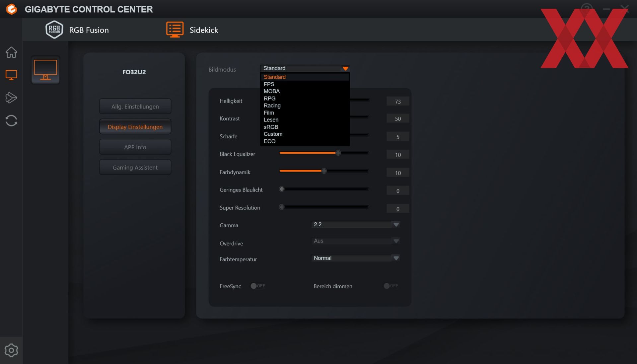Enable the FreeSync toggle
Image resolution: width=637 pixels, height=364 pixels.
(258, 286)
